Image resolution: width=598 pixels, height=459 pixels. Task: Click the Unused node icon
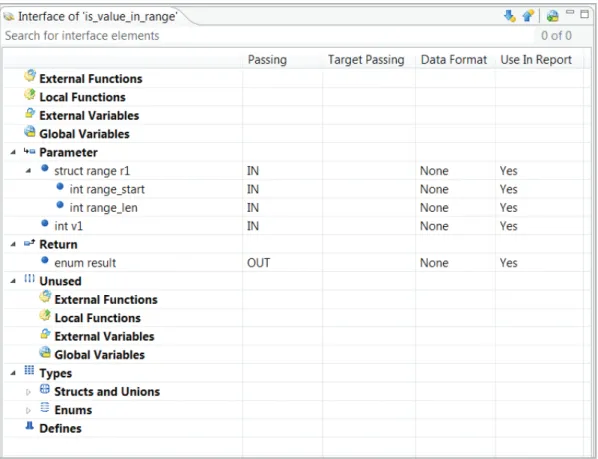[x=29, y=278]
